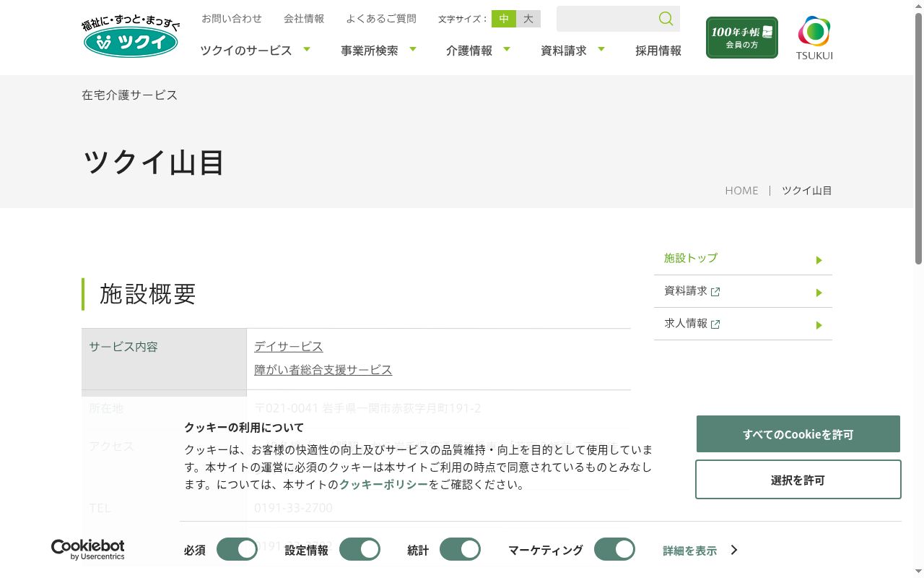Toggle the 統計 cookie switch

click(460, 549)
